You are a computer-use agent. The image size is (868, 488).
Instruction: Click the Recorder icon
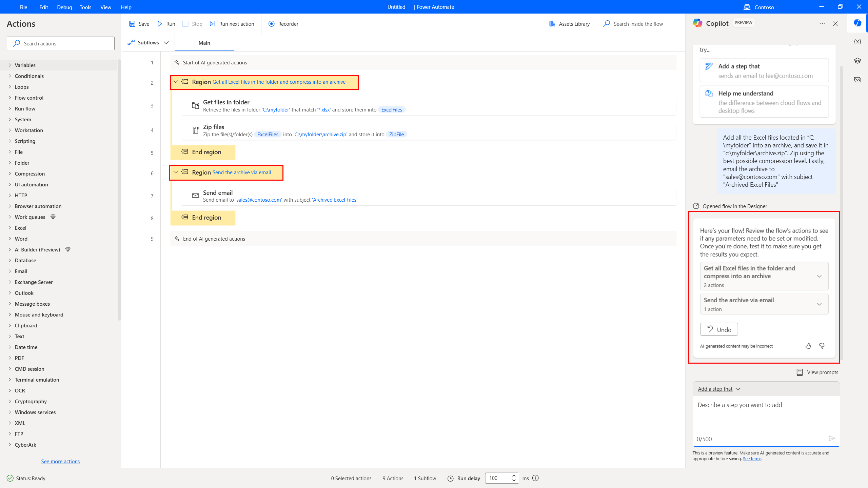(x=272, y=24)
